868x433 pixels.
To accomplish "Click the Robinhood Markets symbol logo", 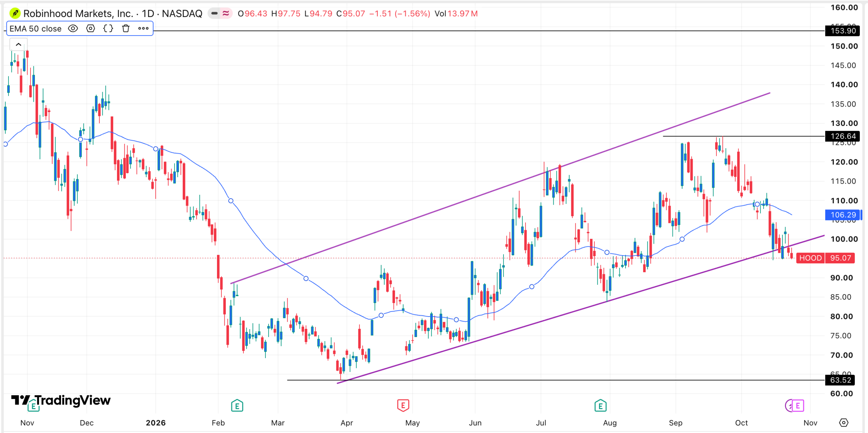I will point(15,14).
